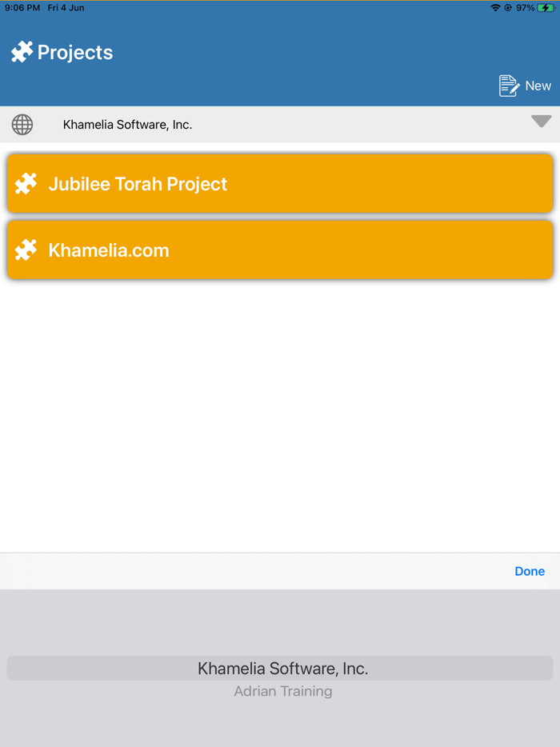
Task: Tap the rotation lock status icon
Action: click(508, 8)
